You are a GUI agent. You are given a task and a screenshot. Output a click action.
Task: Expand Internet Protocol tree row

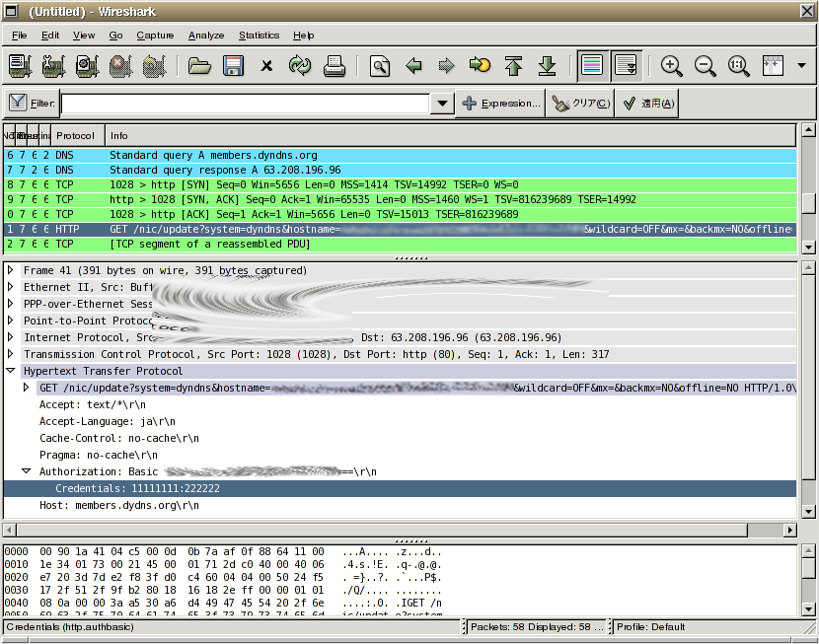pos(10,337)
